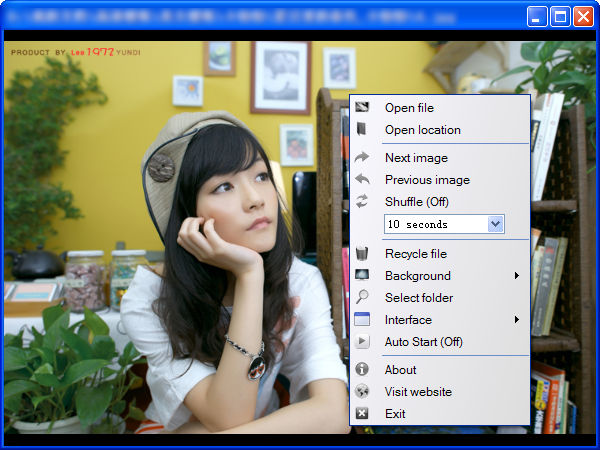
Task: Expand the Interface submenu arrow
Action: coord(517,320)
